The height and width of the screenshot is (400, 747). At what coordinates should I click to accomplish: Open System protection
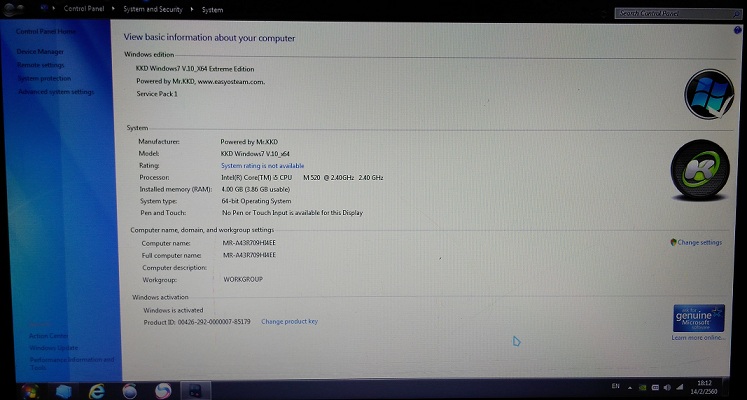point(44,78)
